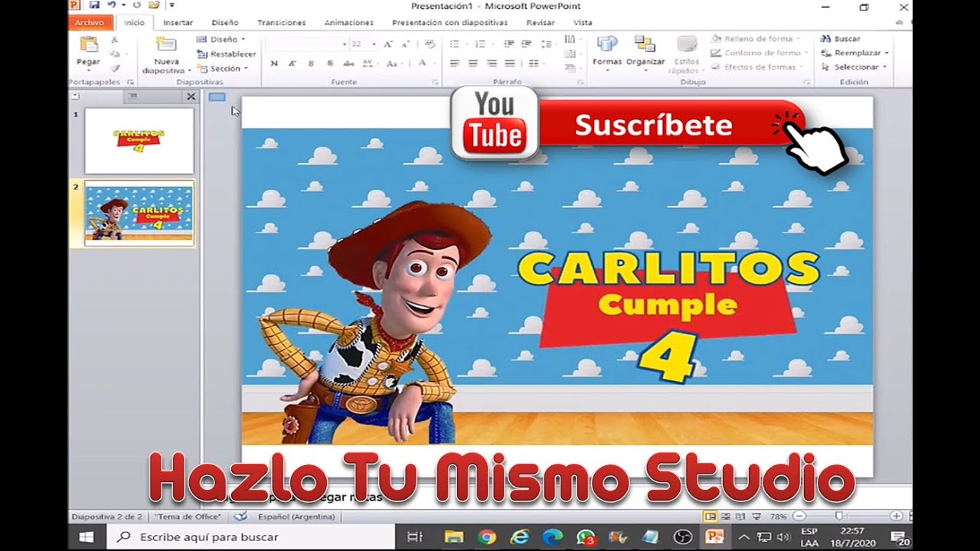Click font color A icon
The image size is (980, 551).
422,64
